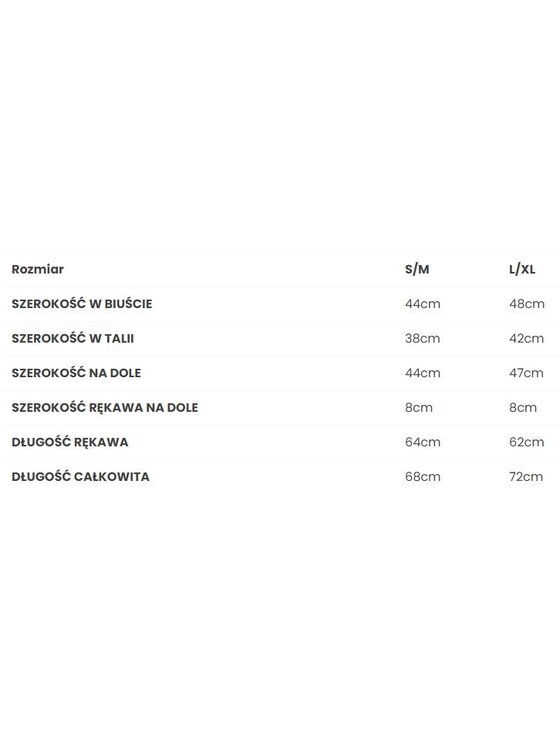This screenshot has height=746, width=560.
Task: Click the 64cm sleeve length value
Action: pyautogui.click(x=422, y=442)
